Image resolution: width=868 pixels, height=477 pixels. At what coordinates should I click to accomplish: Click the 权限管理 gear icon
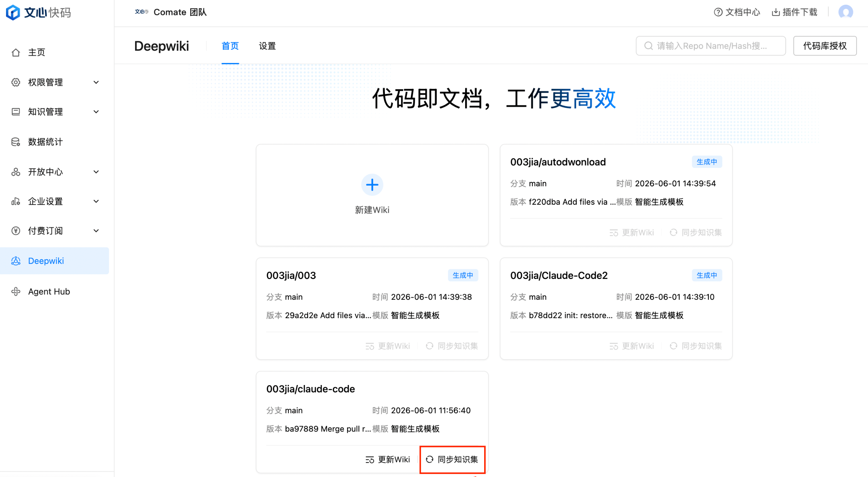tap(15, 82)
